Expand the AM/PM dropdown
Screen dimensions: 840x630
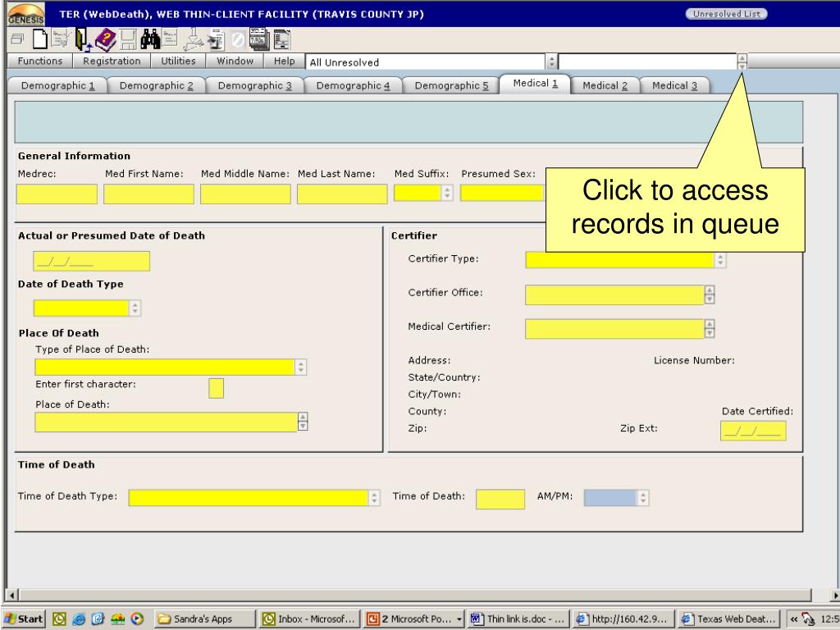click(643, 498)
